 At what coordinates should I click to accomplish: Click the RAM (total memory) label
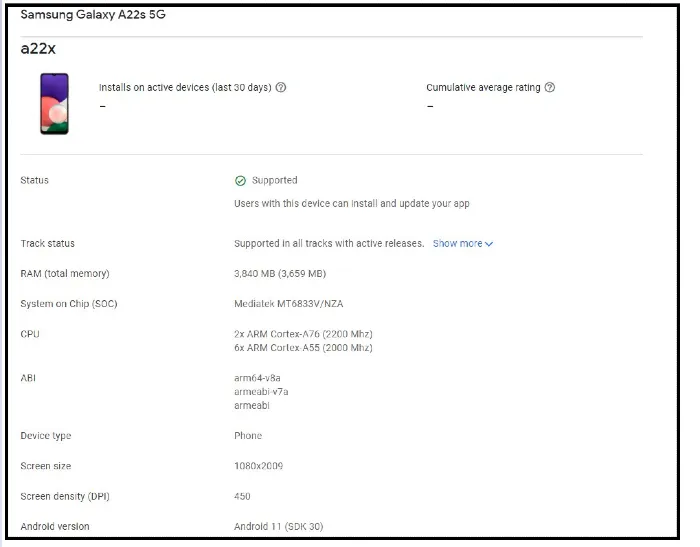point(65,274)
